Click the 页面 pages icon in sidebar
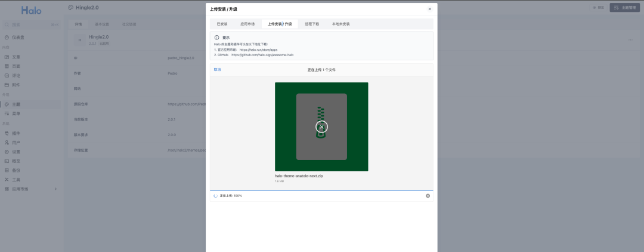 tap(7, 66)
